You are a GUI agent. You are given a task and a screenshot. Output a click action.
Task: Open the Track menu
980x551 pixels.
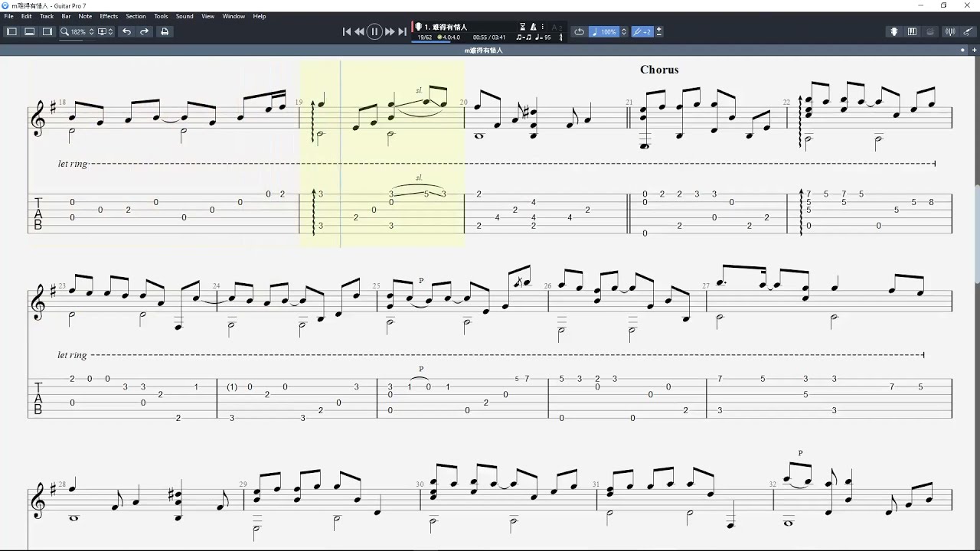(47, 16)
